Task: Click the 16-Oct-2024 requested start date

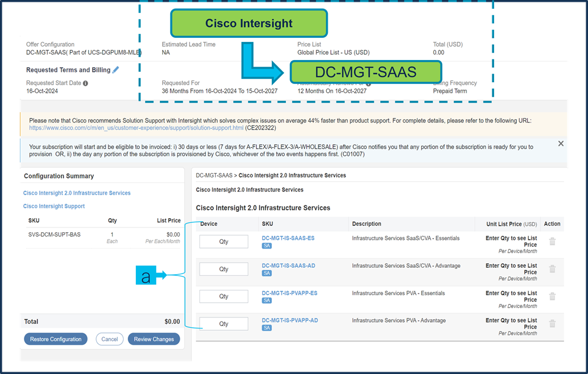Action: [x=42, y=91]
